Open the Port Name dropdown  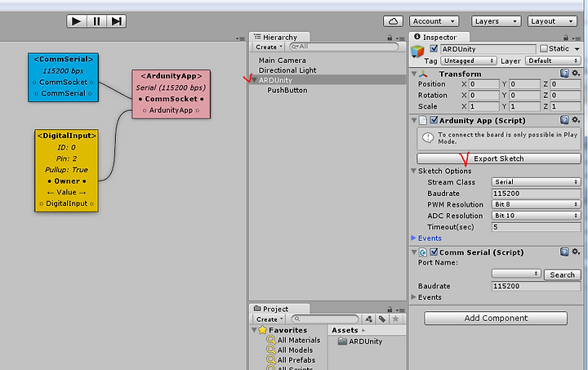click(x=516, y=274)
